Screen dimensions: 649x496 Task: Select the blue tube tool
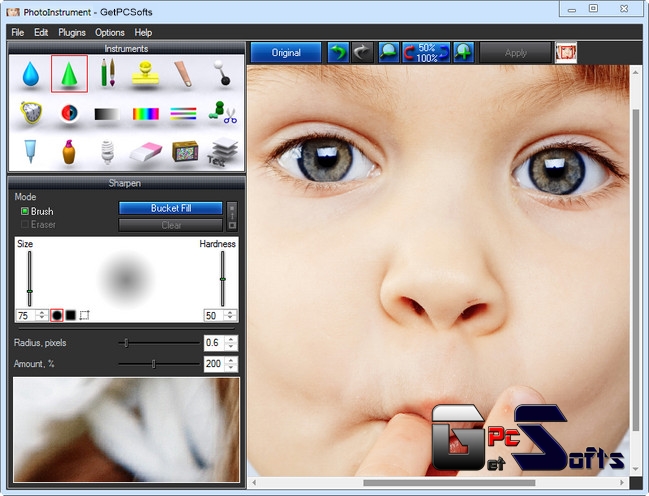click(x=30, y=151)
